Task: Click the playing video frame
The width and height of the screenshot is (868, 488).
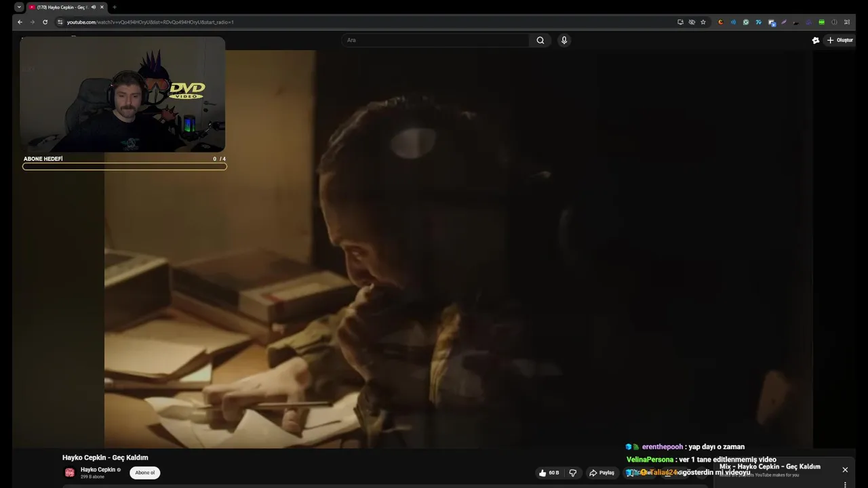Action: tap(458, 249)
